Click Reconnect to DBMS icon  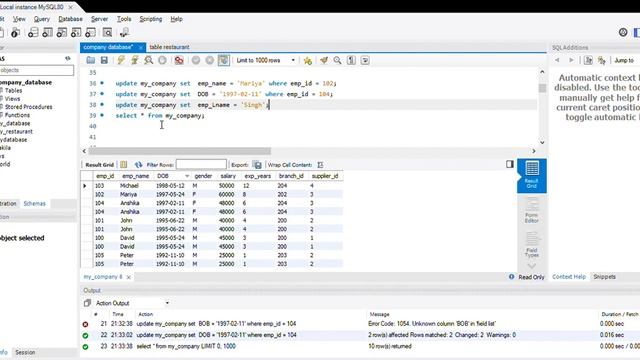[124, 33]
